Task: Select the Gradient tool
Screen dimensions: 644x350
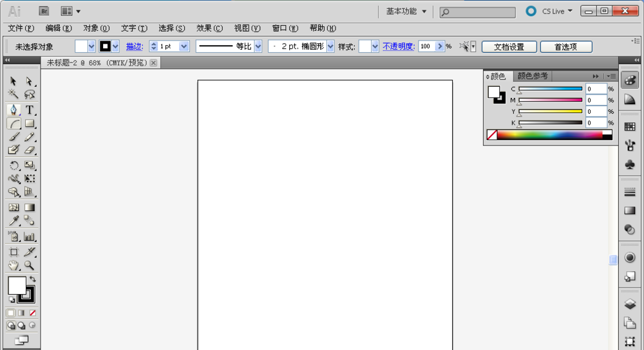Action: point(29,207)
